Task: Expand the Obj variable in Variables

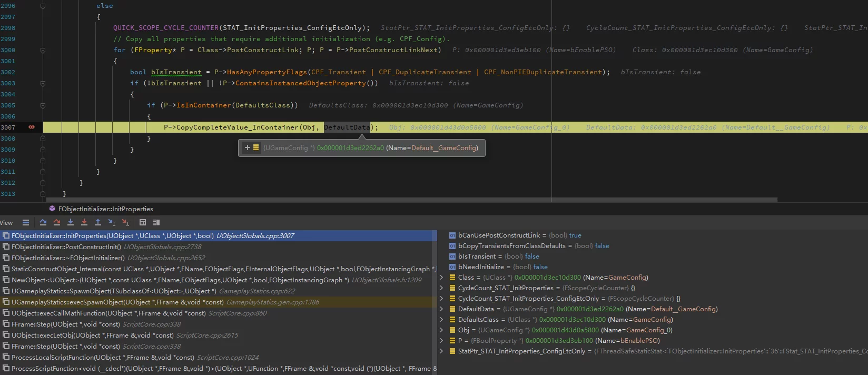Action: click(441, 330)
